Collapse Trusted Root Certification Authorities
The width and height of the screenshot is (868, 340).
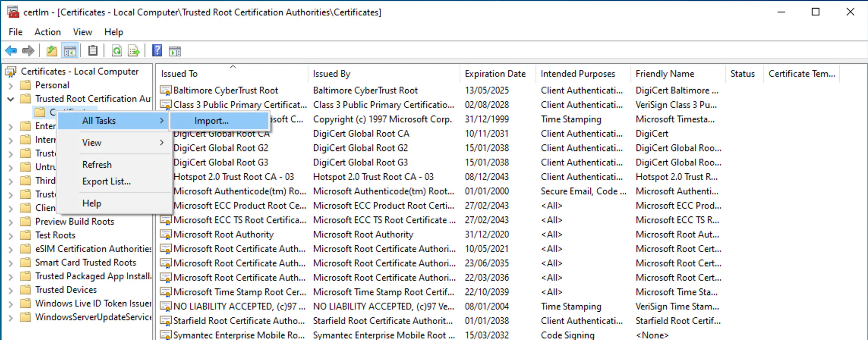[10, 98]
